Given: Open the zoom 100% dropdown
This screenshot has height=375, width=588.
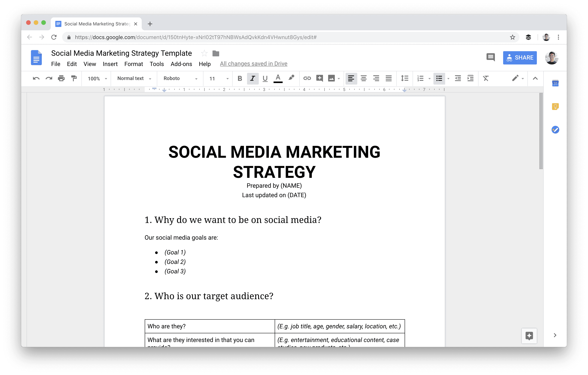Looking at the screenshot, I should pyautogui.click(x=97, y=79).
